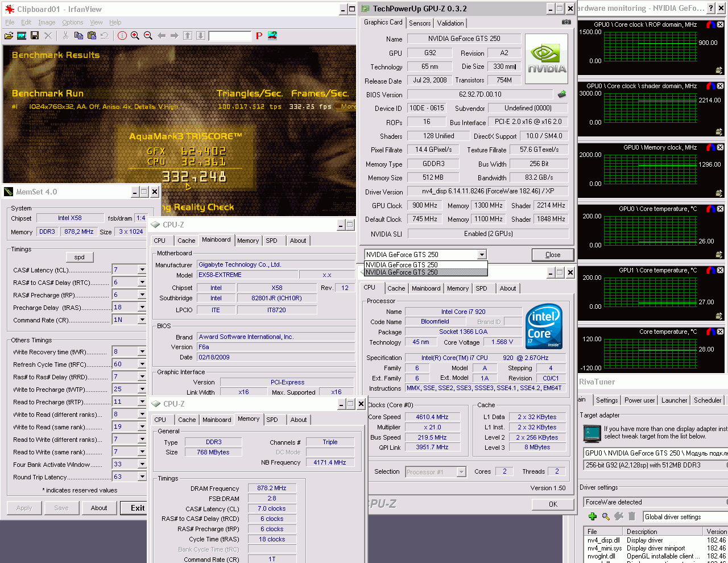Click the Description column header in RivaTuner
The height and width of the screenshot is (563, 728).
(664, 532)
